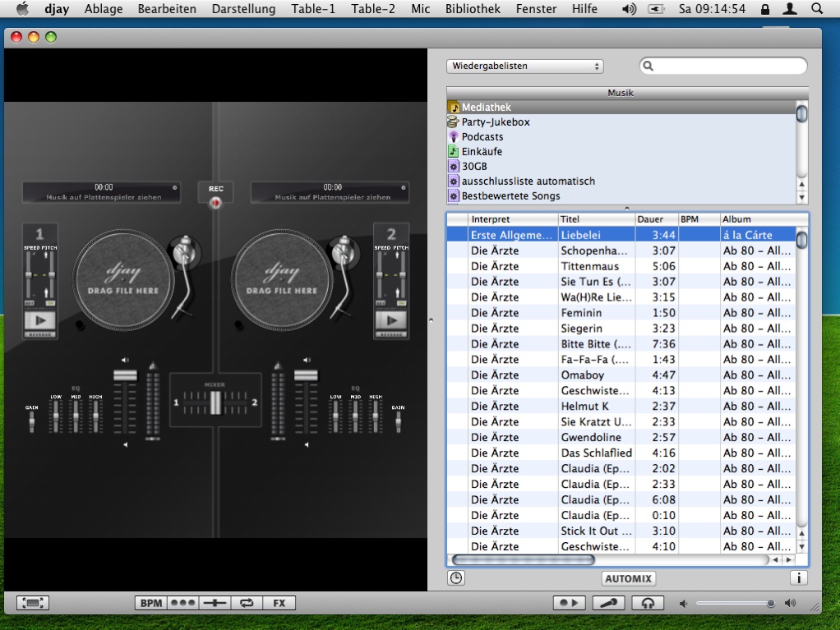Sort tracks by the Dauer column
The width and height of the screenshot is (840, 630).
(657, 219)
